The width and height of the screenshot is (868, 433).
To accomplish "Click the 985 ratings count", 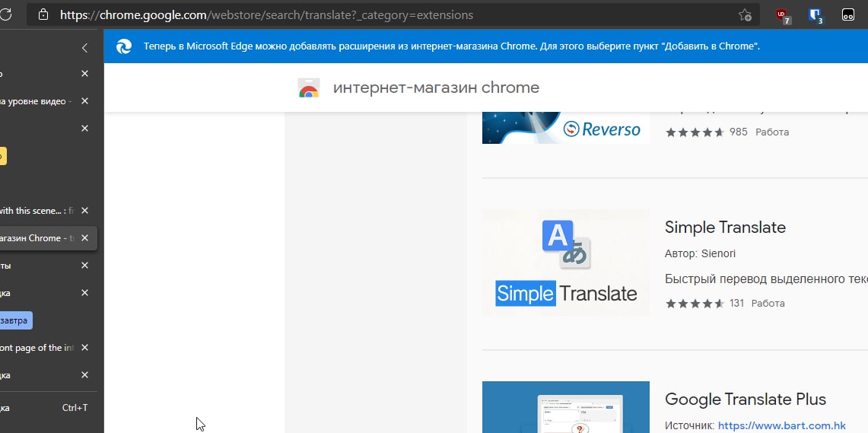I will point(739,132).
